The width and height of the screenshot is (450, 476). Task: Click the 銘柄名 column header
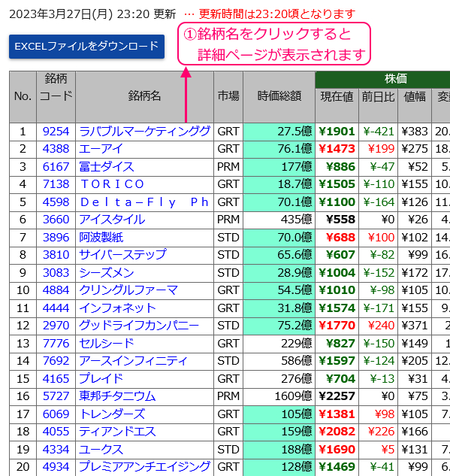[145, 96]
